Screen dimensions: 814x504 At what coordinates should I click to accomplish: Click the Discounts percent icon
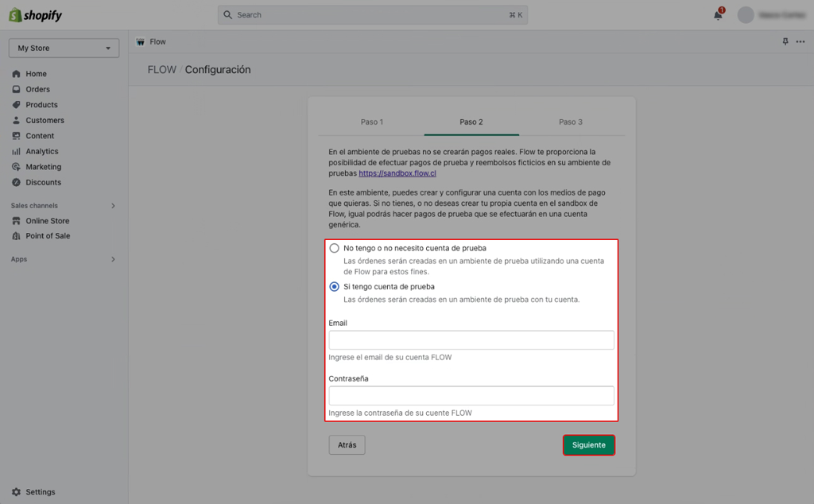16,183
